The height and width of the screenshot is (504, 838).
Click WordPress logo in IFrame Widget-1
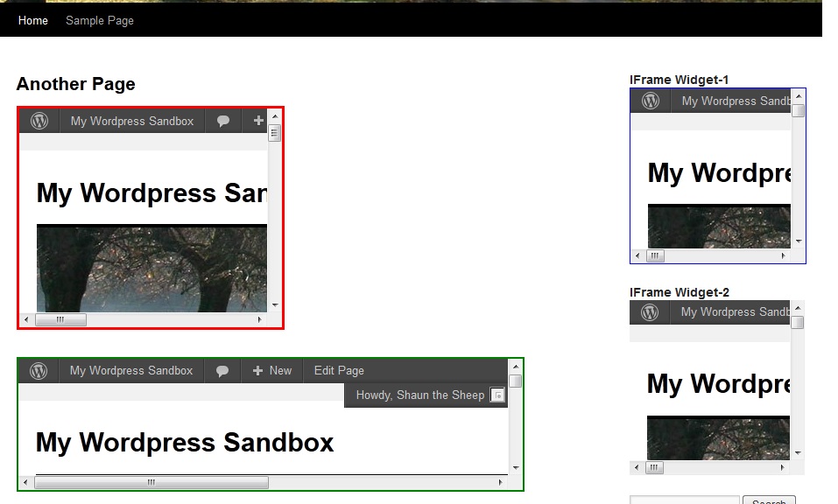tap(650, 101)
